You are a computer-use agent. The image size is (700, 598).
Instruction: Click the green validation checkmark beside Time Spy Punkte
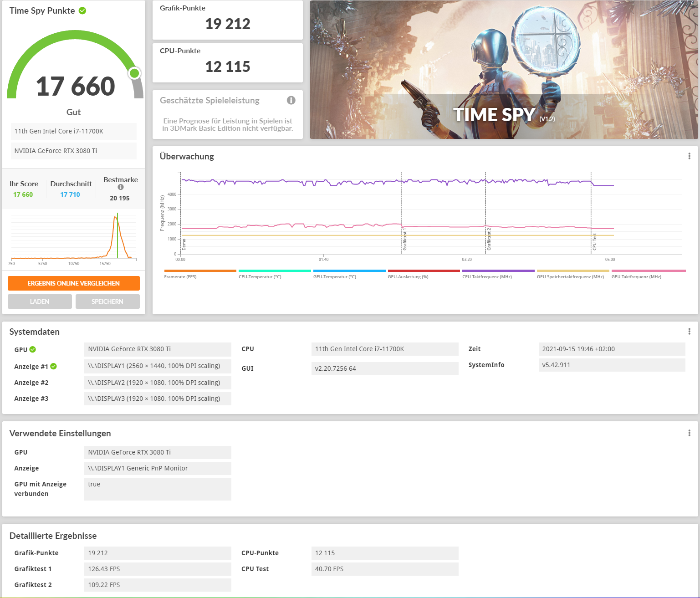(x=82, y=10)
